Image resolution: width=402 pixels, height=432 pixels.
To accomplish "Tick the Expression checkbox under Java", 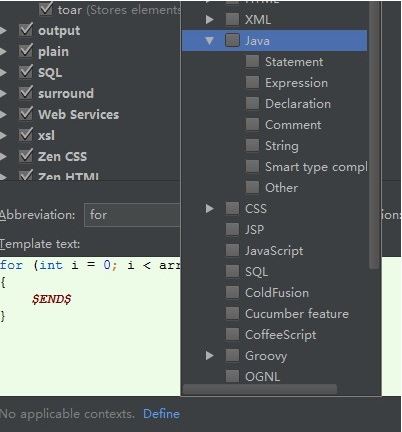I will coord(252,82).
